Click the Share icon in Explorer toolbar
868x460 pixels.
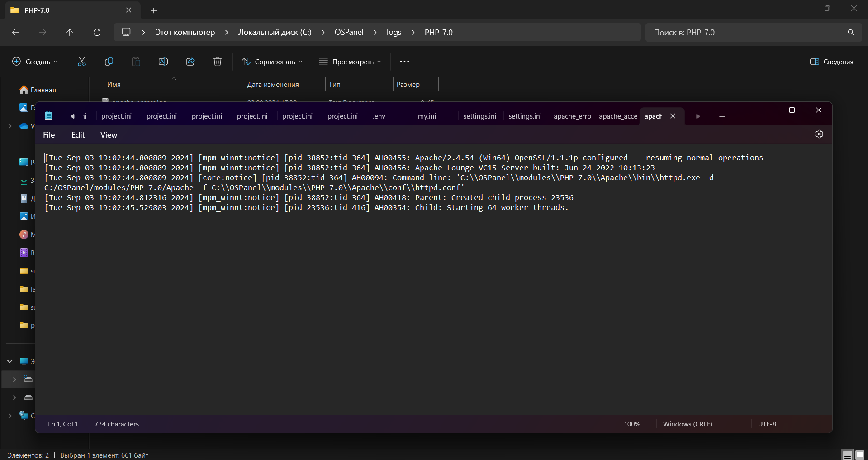point(190,62)
